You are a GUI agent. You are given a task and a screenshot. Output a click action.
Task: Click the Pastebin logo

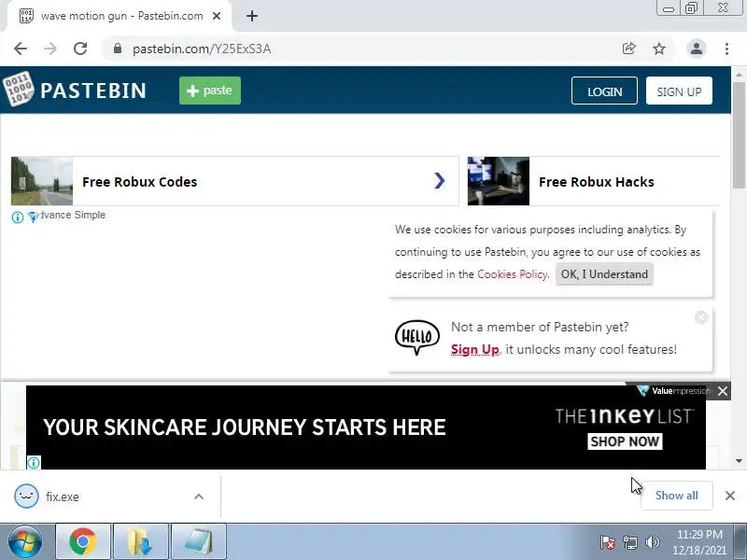[75, 90]
